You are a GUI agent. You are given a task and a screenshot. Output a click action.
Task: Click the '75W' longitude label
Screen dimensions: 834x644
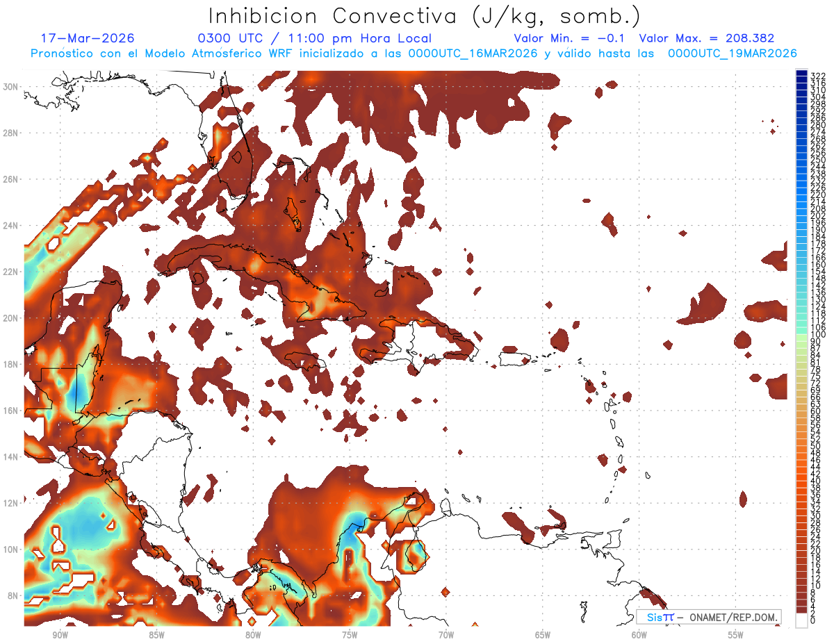(x=350, y=635)
